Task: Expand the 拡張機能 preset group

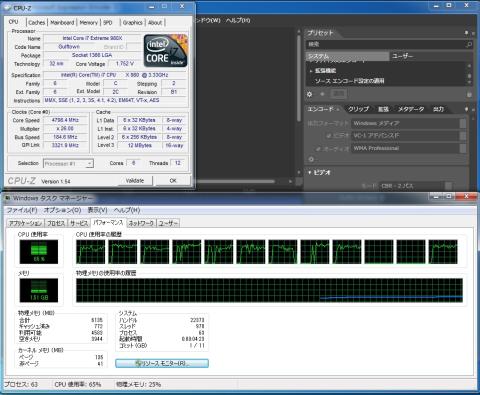Action: pos(311,71)
